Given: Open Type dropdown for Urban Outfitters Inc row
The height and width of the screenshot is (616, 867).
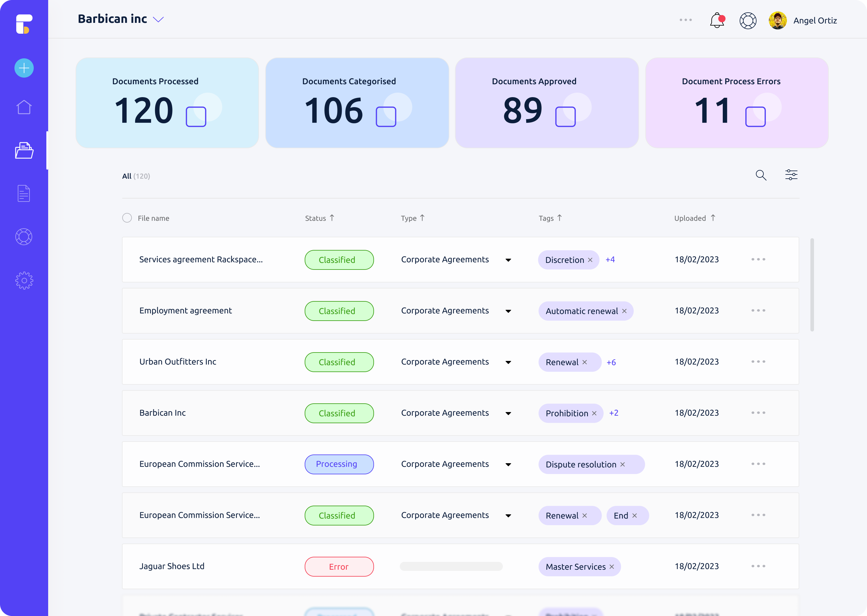Looking at the screenshot, I should pos(508,363).
